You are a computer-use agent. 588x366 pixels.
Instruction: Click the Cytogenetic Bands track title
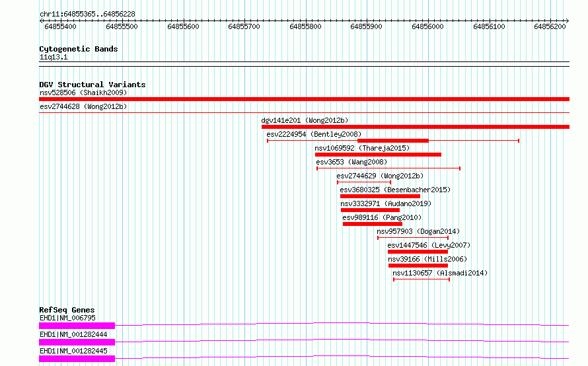point(79,49)
